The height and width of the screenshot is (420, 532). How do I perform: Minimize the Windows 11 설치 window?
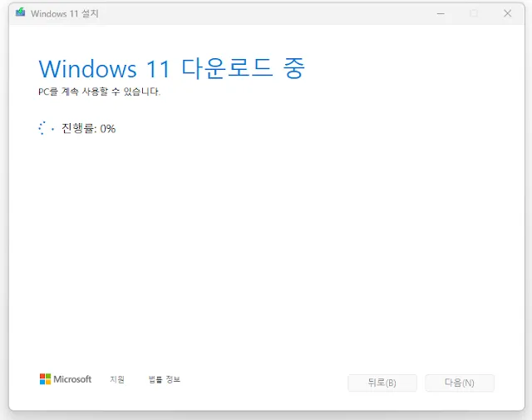[441, 13]
